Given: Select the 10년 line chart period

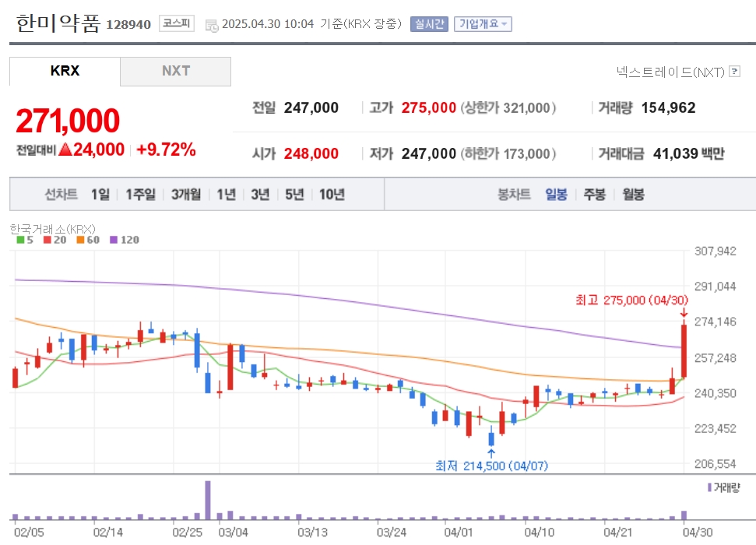Looking at the screenshot, I should point(332,195).
